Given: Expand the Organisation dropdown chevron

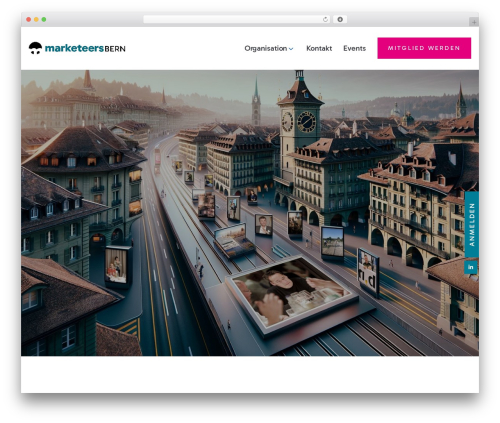Looking at the screenshot, I should point(291,49).
